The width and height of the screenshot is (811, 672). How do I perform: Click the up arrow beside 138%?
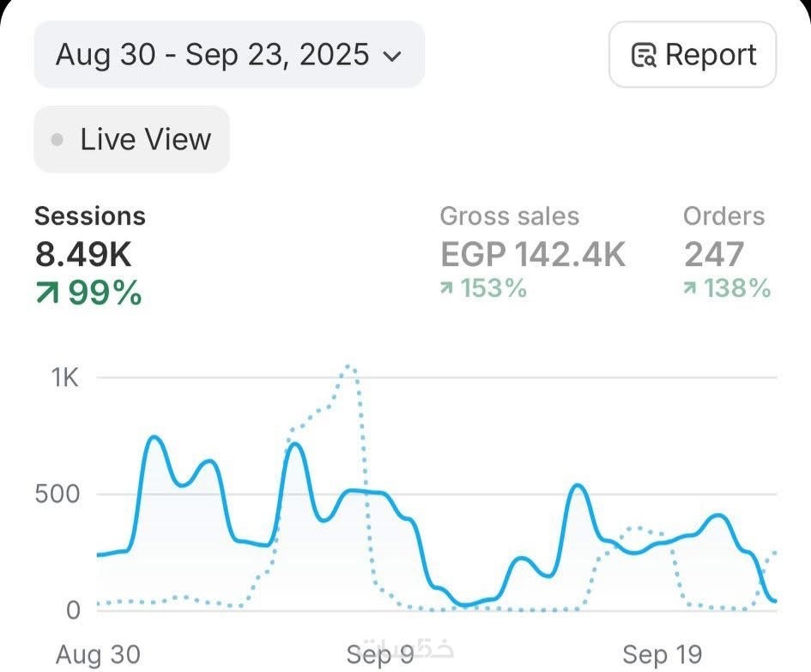690,289
